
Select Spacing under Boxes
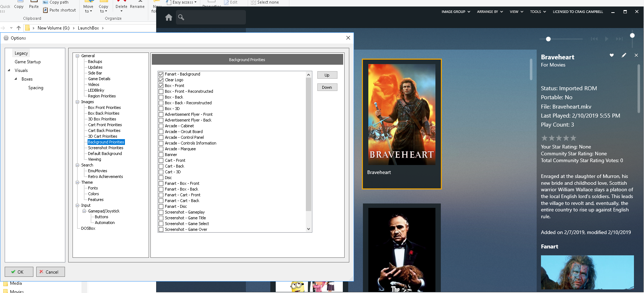tap(36, 88)
